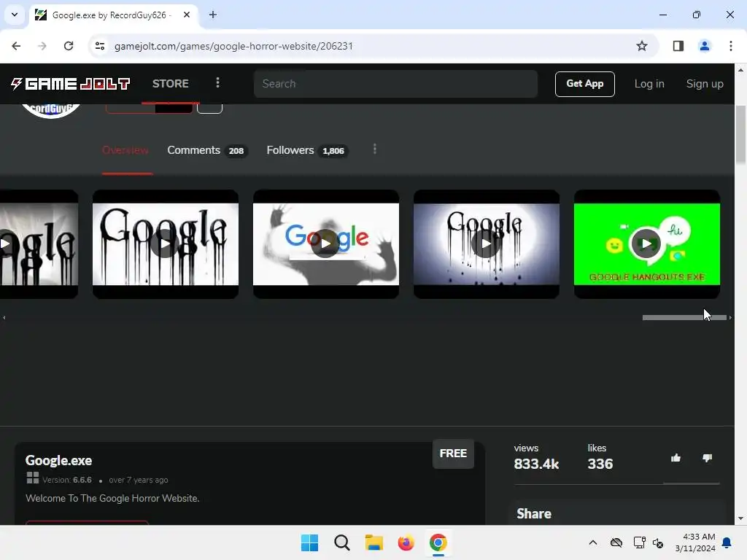Click the taskbar clock and date
Screen dimensions: 747x560
[x=695, y=542]
